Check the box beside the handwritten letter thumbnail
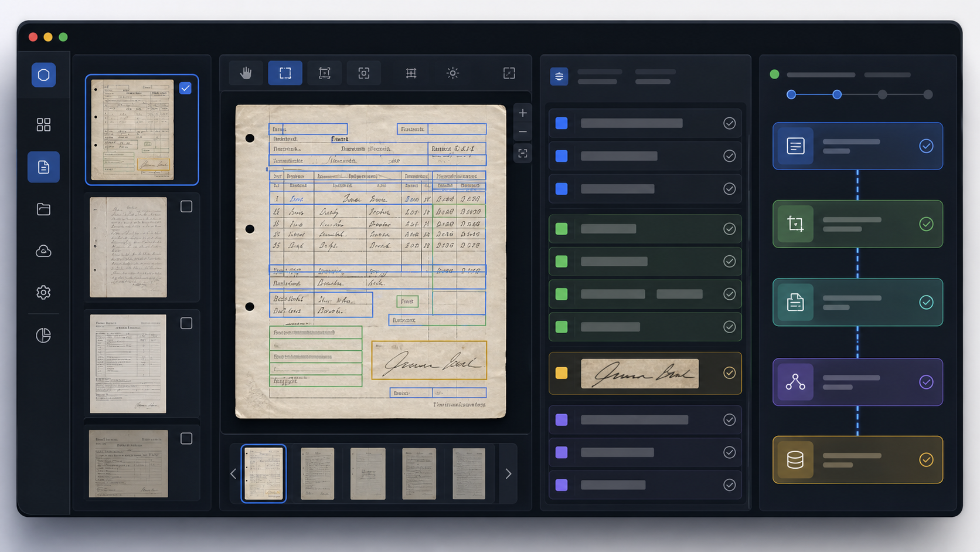This screenshot has height=552, width=980. click(x=186, y=206)
